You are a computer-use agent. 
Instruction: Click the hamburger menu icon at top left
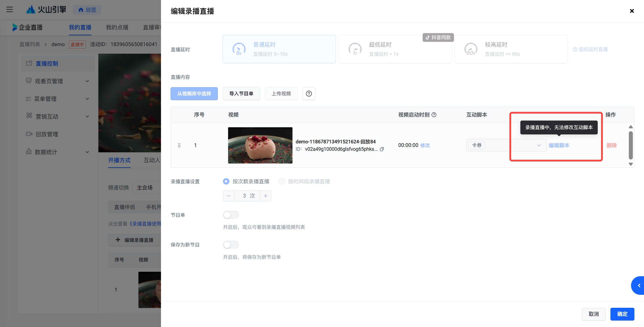(x=9, y=9)
